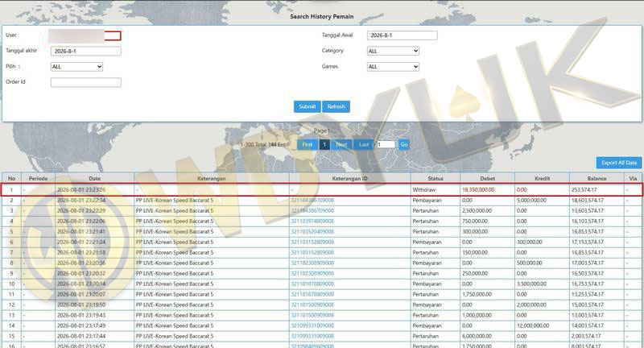Open Keterangan ID link in row 10
This screenshot has width=644, height=348.
312,284
